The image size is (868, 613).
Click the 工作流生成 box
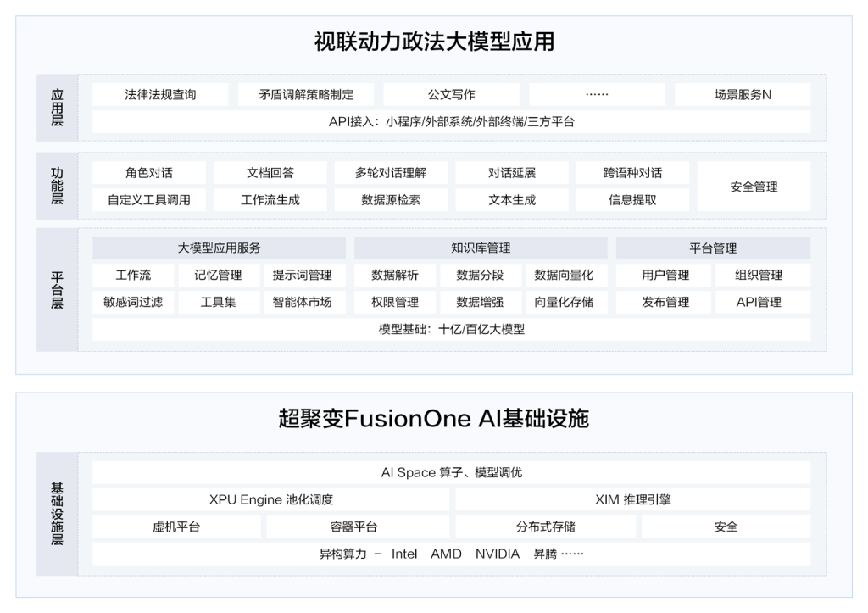click(x=270, y=200)
